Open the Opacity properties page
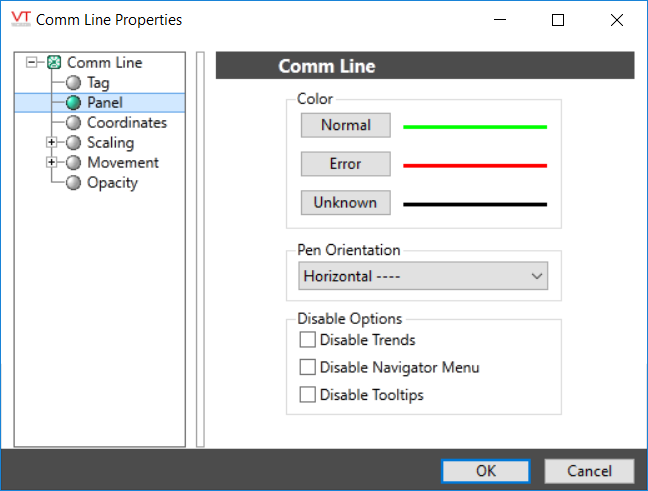The image size is (648, 491). point(112,183)
